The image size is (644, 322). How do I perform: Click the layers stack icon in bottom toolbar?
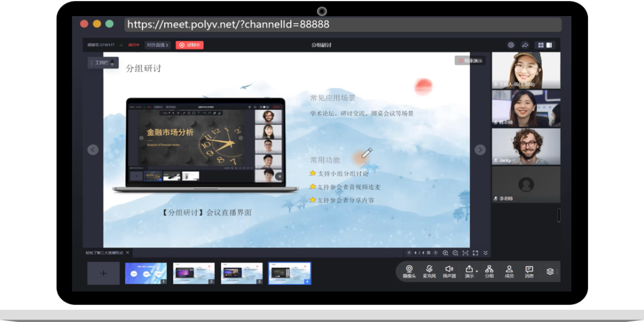point(550,271)
